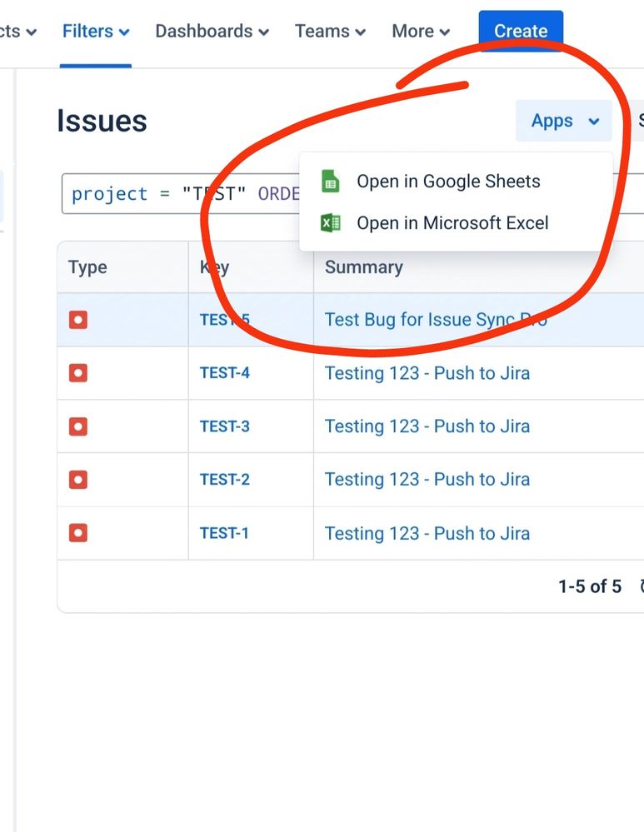
Task: Open the Teams dropdown menu
Action: click(x=330, y=32)
